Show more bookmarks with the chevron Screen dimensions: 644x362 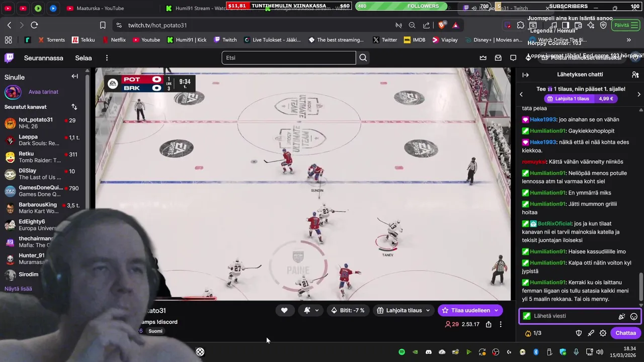click(628, 40)
